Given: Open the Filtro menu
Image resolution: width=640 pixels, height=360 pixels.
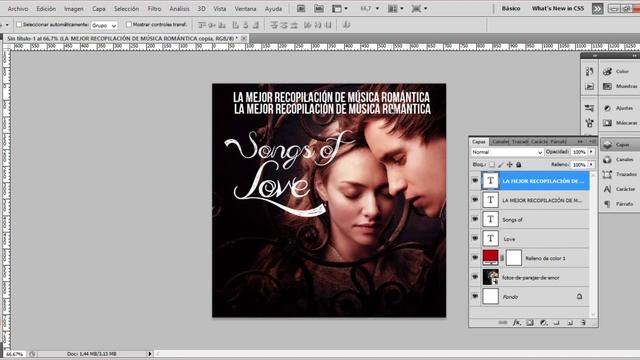Looking at the screenshot, I should click(x=154, y=9).
